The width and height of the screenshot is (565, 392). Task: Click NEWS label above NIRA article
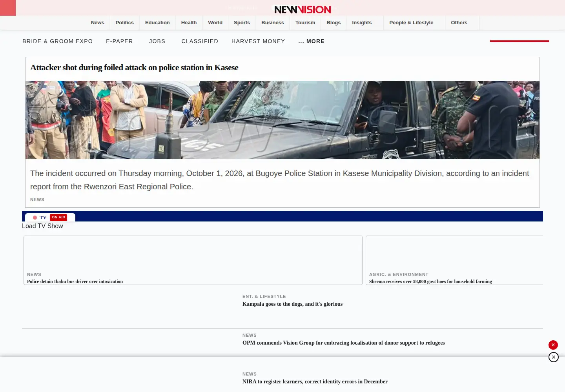250,374
